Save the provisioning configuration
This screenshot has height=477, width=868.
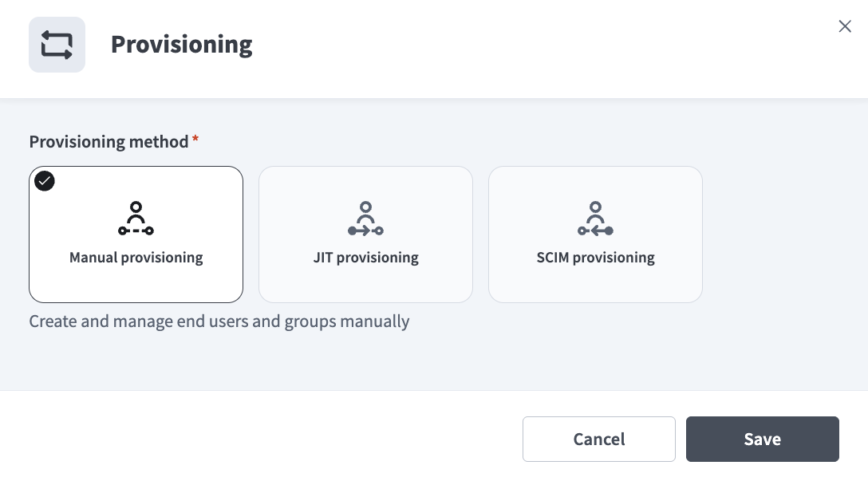coord(763,439)
